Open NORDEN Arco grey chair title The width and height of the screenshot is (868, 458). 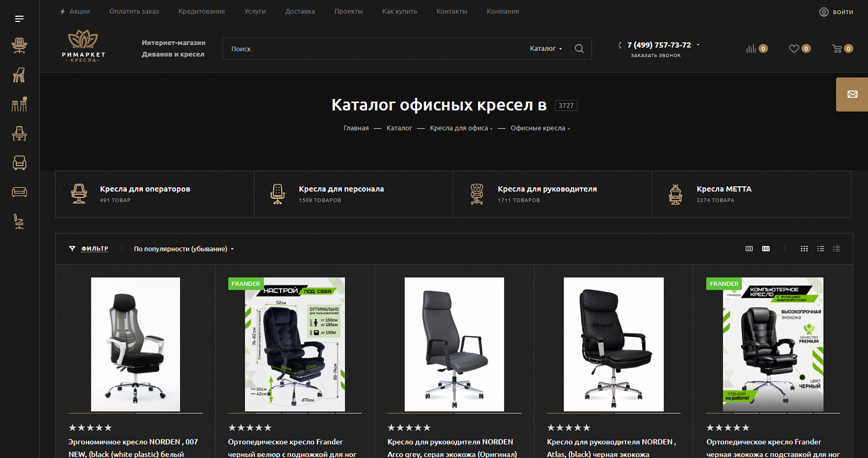(x=452, y=448)
